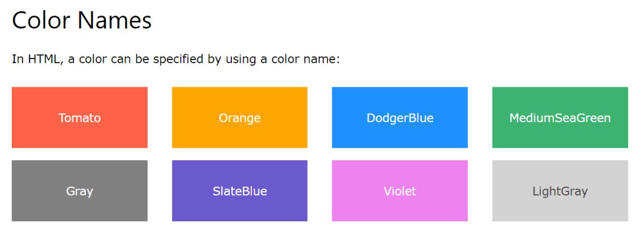Click the MediumSeaGreen color block
Screen dimensions: 644x232
(x=560, y=117)
